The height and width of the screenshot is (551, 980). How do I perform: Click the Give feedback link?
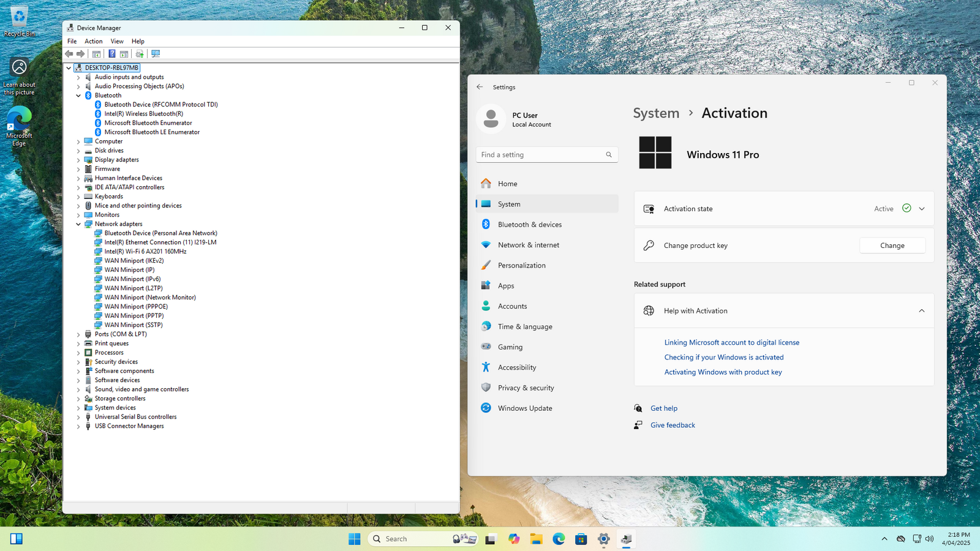(x=673, y=425)
